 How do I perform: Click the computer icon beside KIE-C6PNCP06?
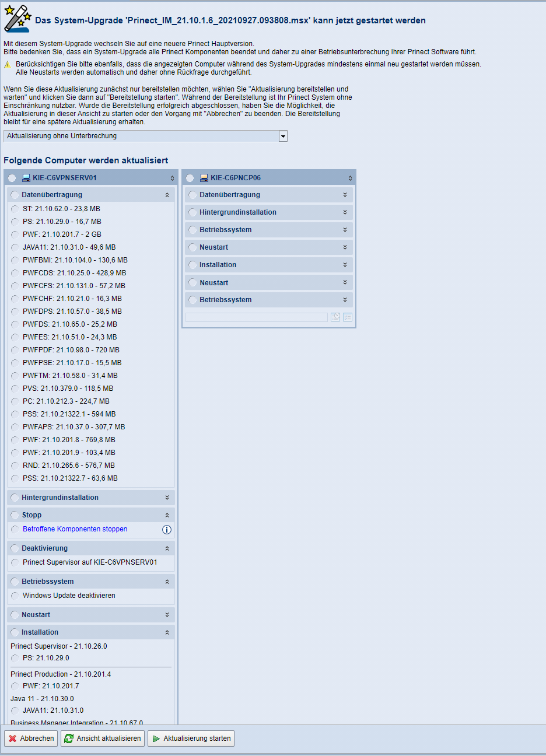click(204, 178)
